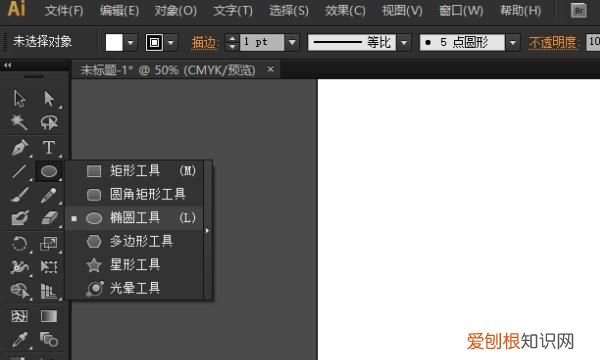Open the stroke color dropdown arrow
The height and width of the screenshot is (360, 600).
click(x=171, y=42)
